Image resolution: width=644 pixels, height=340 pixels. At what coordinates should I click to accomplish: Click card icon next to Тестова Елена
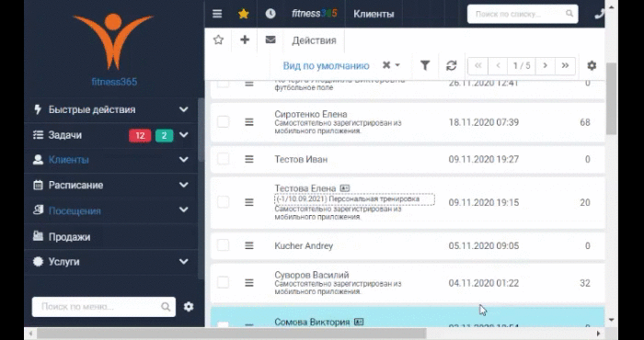[x=345, y=188]
